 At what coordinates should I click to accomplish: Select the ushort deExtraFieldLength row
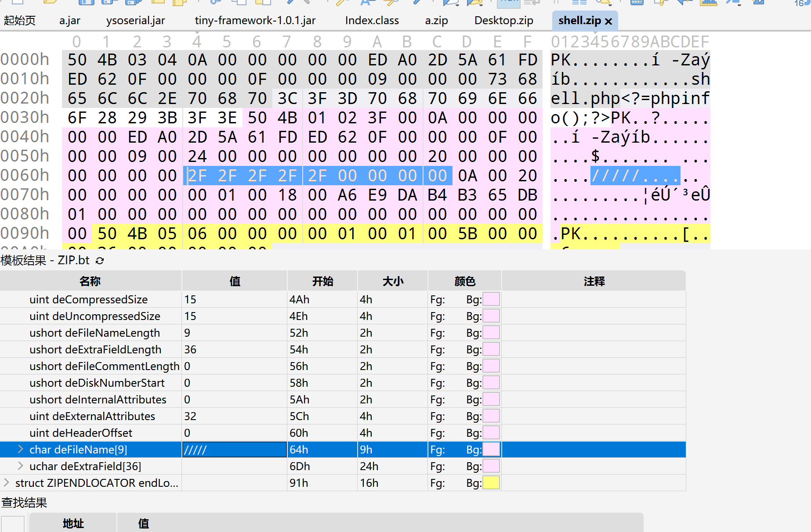(x=95, y=349)
